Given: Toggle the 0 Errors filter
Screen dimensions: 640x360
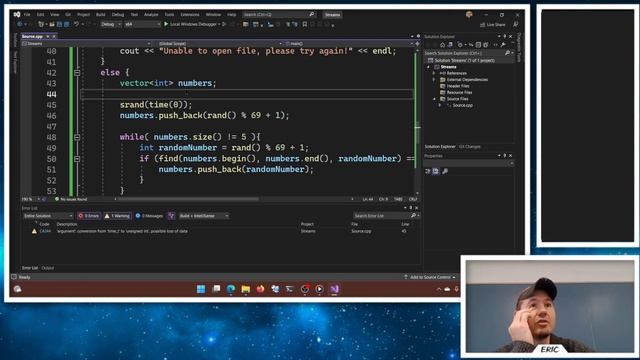Looking at the screenshot, I should (89, 216).
